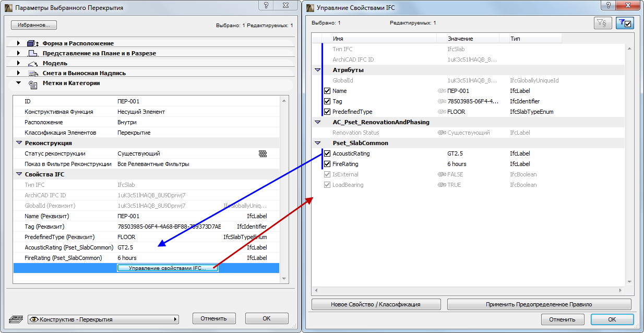The image size is (644, 333).
Task: Click chain link icon next to IsExternal value
Action: tap(442, 174)
